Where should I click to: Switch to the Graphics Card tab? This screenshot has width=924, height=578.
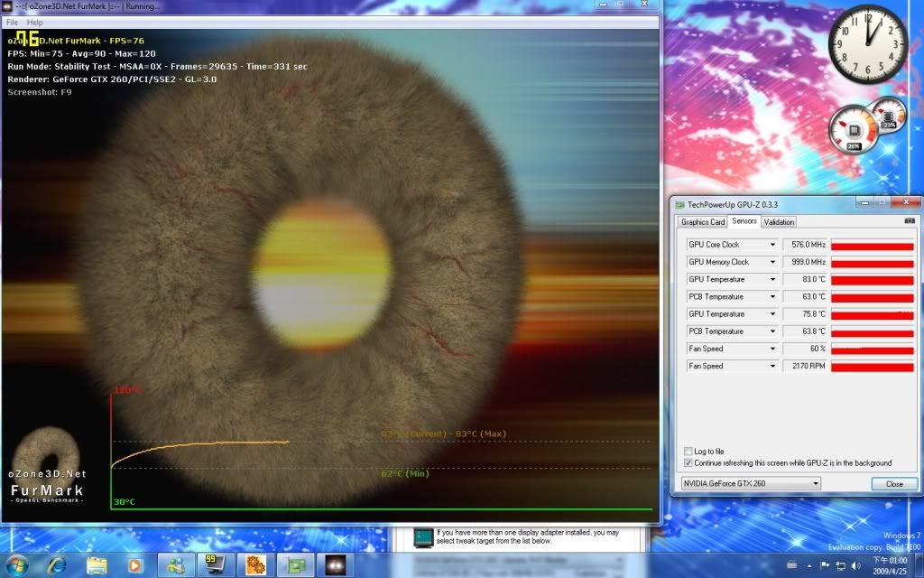[702, 222]
